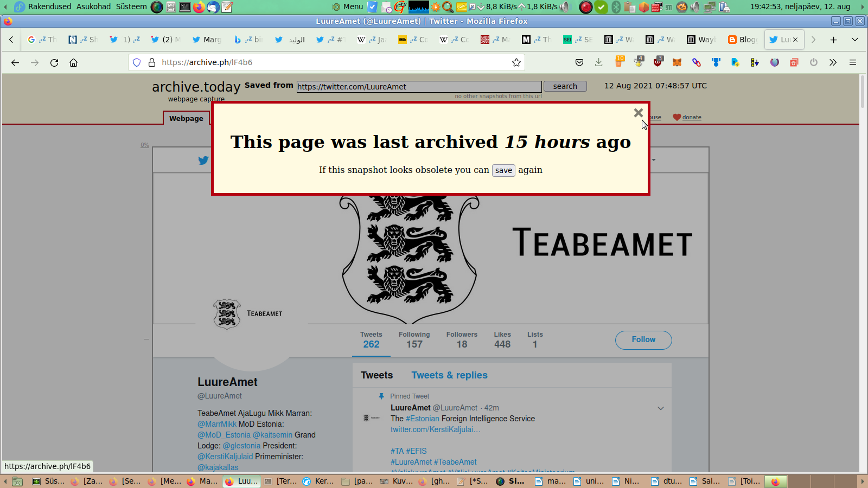868x488 pixels.
Task: Go back to the previous page
Action: pyautogui.click(x=15, y=62)
